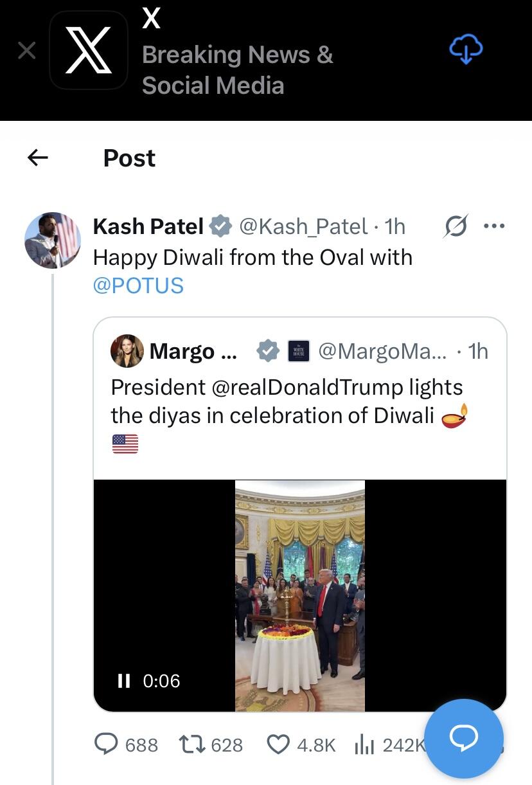View analytics via the 242K views icon
Screen dimensions: 532x785
(x=364, y=744)
